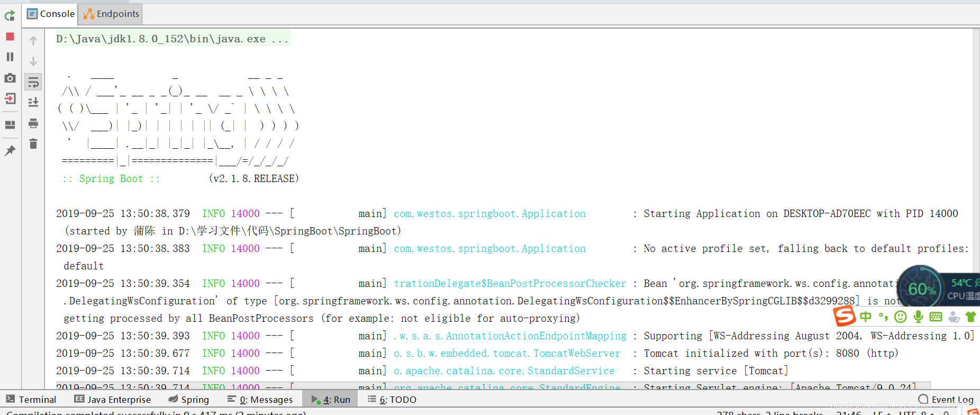Open the Terminal tool window
980x415 pixels.
point(31,400)
